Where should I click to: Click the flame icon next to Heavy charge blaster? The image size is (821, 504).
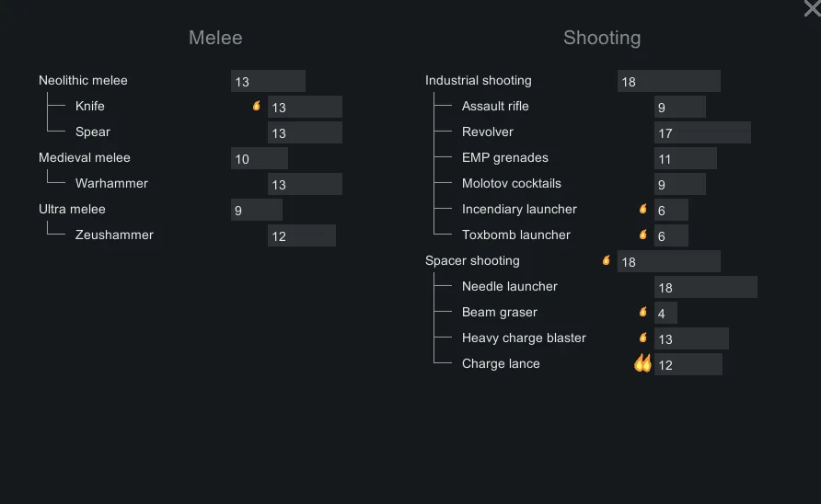tap(643, 338)
